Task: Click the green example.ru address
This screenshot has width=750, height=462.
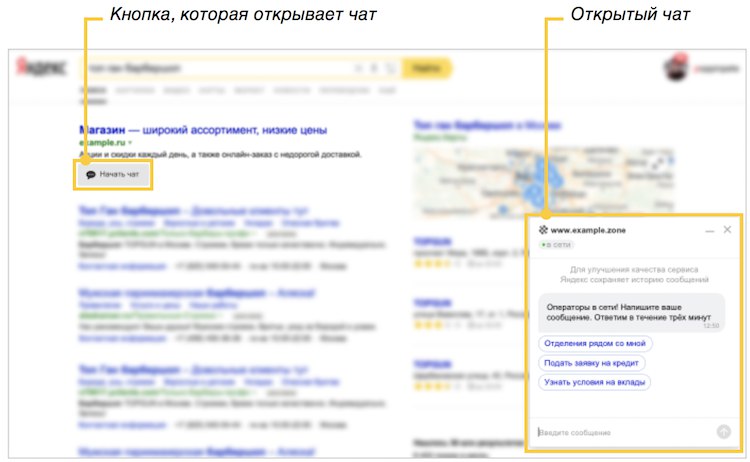Action: pos(102,143)
